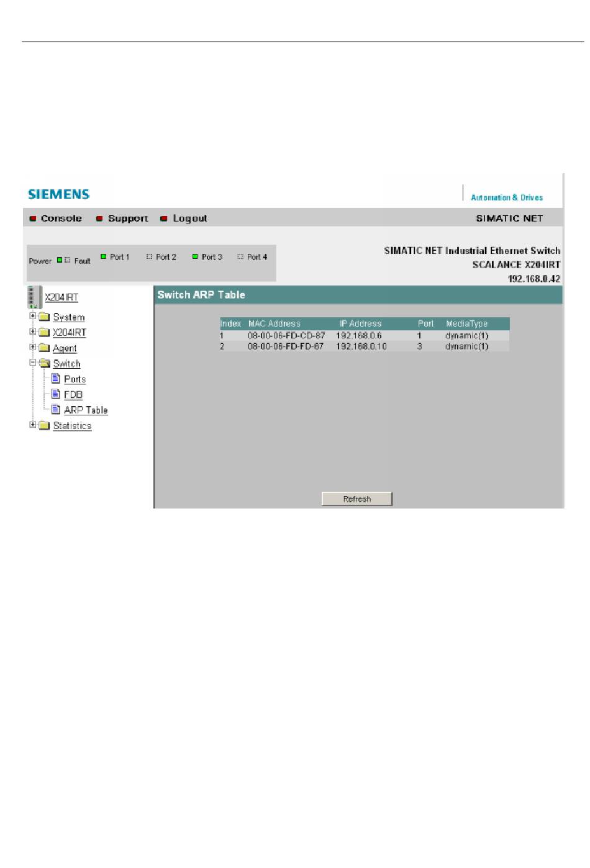Open the ARP Table tree link
This screenshot has width=590, height=868.
point(86,410)
